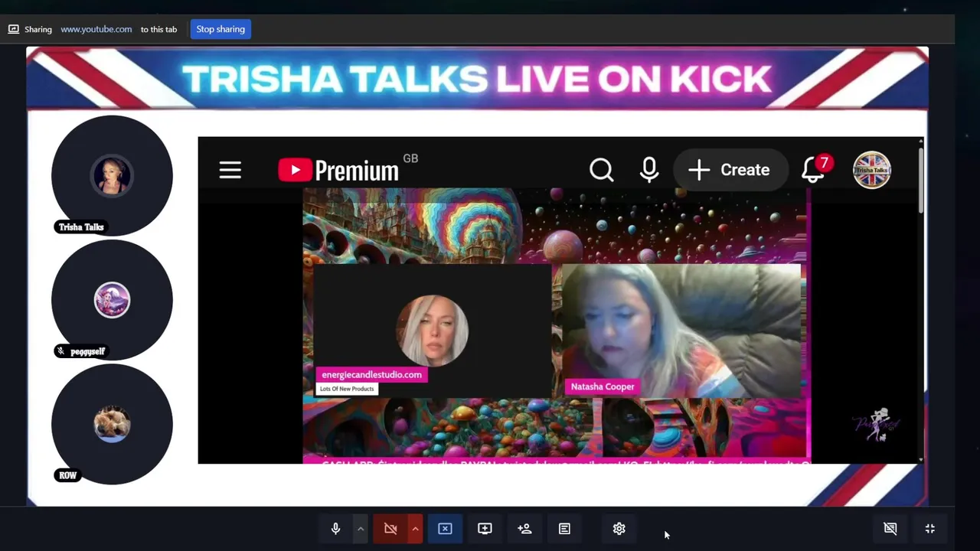Screen dimensions: 980x551
Task: Open YouTube notifications bell
Action: pos(814,170)
